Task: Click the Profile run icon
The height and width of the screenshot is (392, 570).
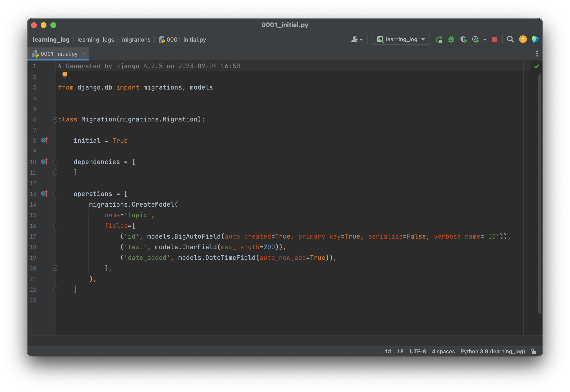Action: tap(476, 39)
